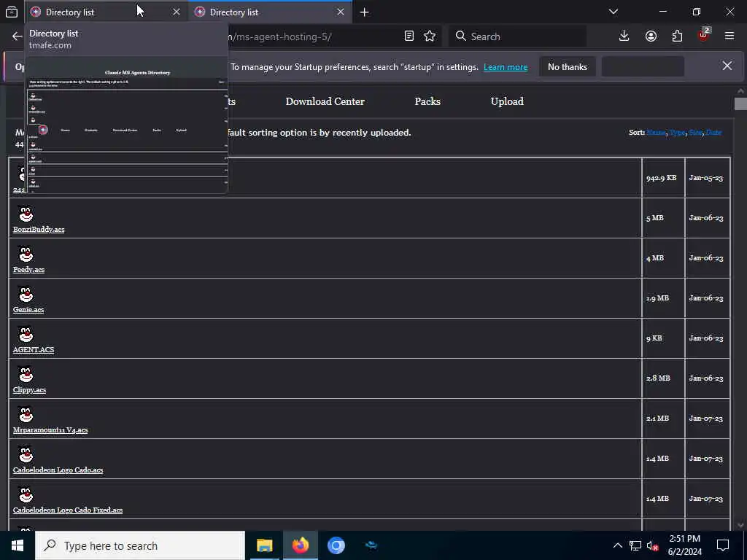The height and width of the screenshot is (560, 747).
Task: Show hidden system tray icons chevron
Action: (617, 545)
